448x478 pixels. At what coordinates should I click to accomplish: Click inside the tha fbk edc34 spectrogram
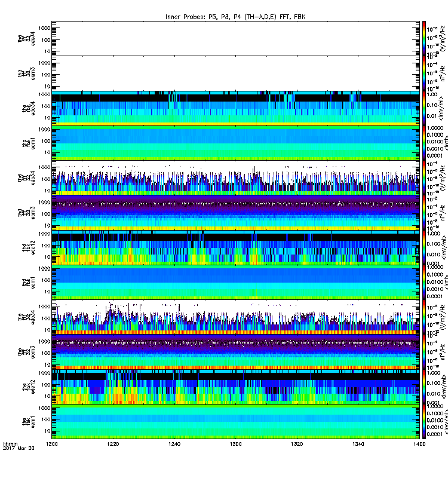pyautogui.click(x=235, y=108)
